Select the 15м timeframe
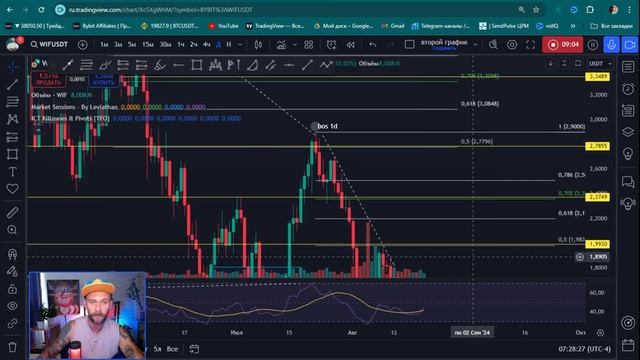The image size is (640, 360). 148,44
